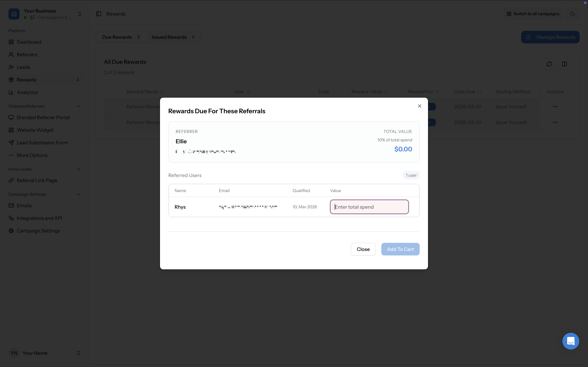Collapse the Invite Leads section
Image resolution: width=588 pixels, height=367 pixels.
click(x=78, y=169)
